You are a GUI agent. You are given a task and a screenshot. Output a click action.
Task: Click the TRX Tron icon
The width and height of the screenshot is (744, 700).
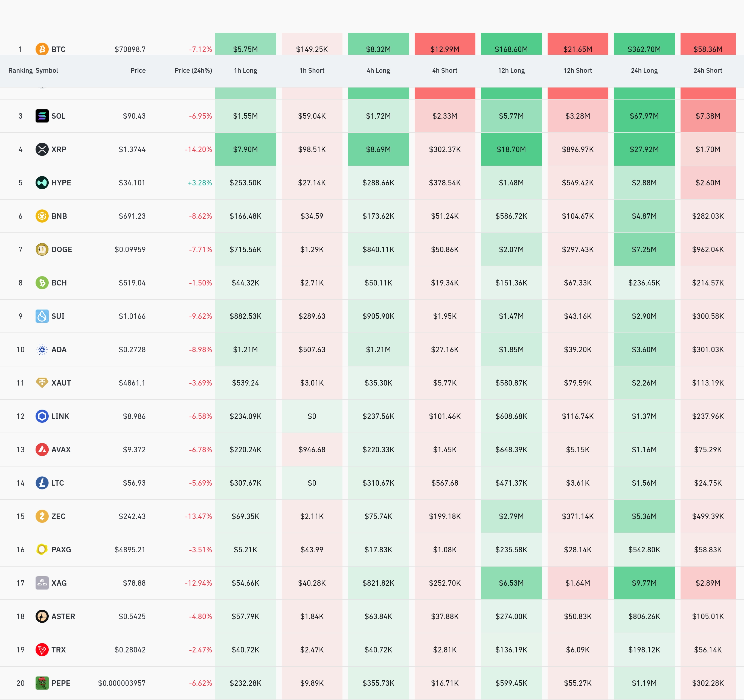point(42,649)
